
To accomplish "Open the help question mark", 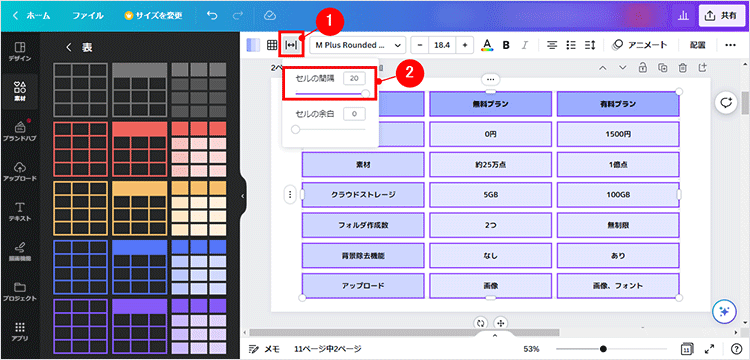I will click(x=736, y=349).
